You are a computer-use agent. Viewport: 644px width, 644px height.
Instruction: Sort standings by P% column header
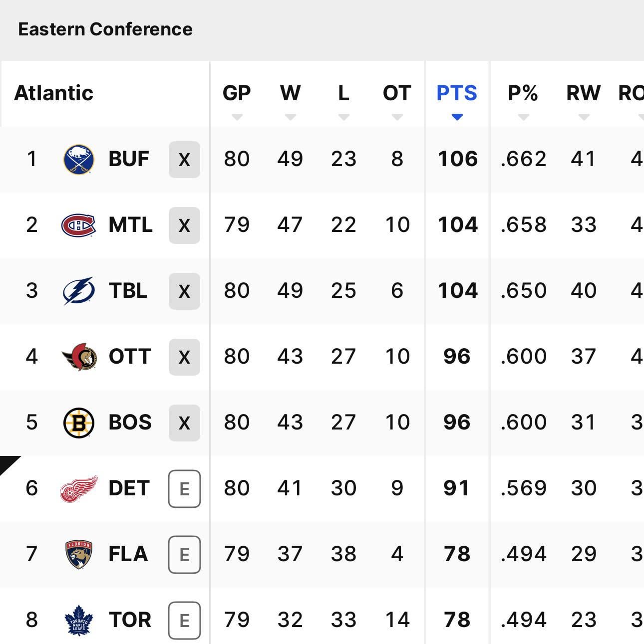point(523,94)
